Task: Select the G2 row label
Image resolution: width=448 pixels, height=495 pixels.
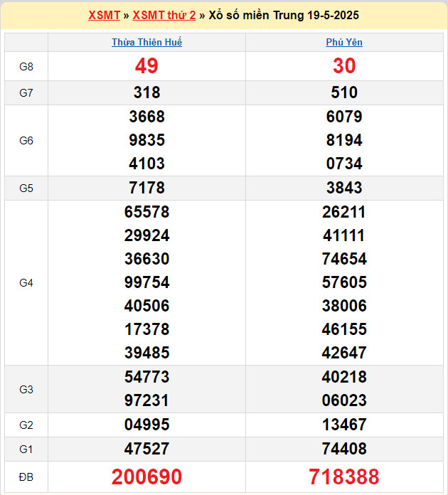Action: click(26, 425)
